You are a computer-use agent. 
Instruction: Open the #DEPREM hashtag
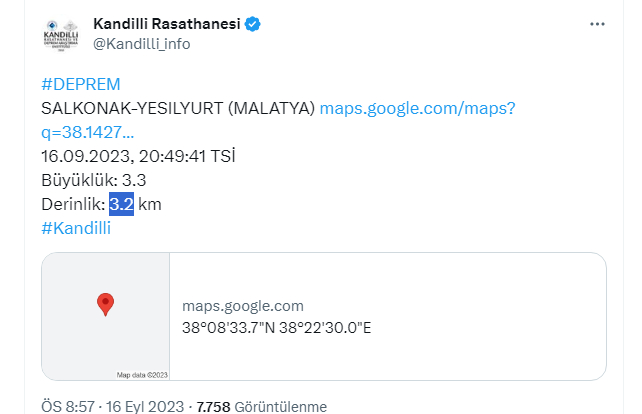point(80,84)
